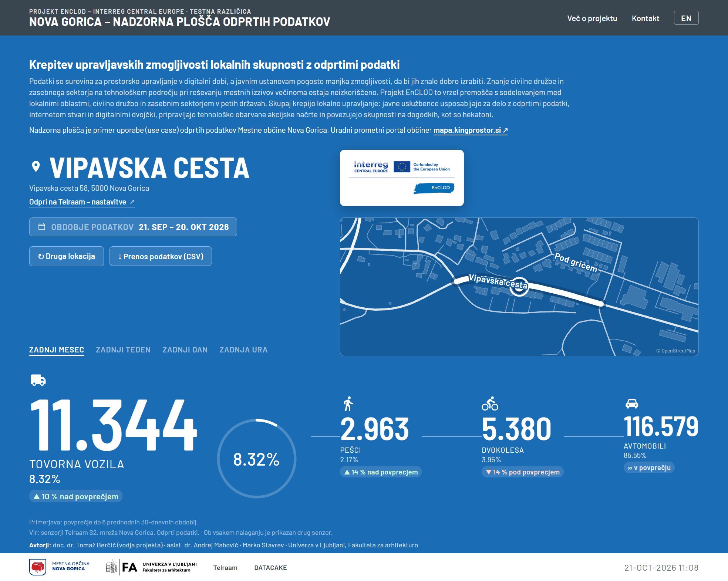Viewport: 728px width, 581px height.
Task: Click the '14 % pod povprečjem' bicycle badge
Action: pyautogui.click(x=523, y=472)
